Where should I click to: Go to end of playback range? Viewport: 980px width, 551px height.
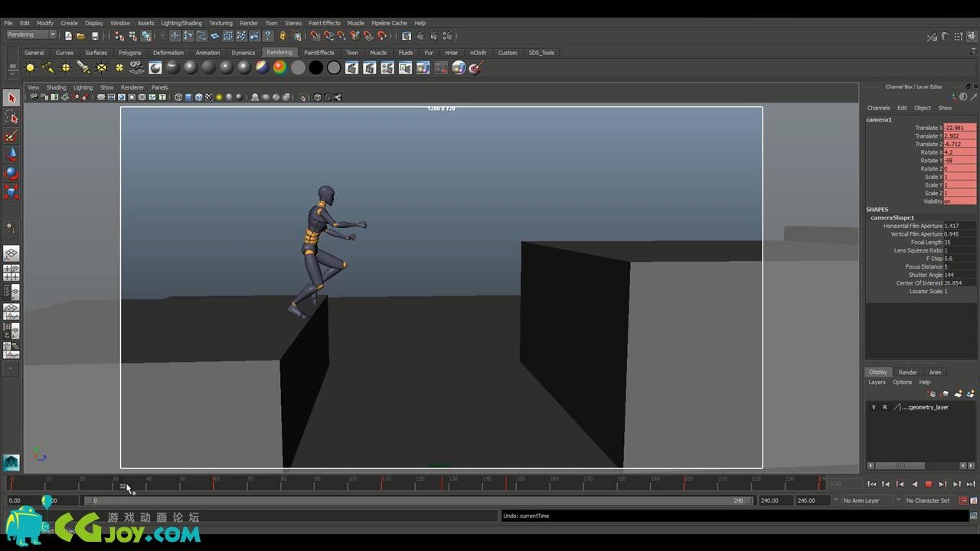[971, 484]
